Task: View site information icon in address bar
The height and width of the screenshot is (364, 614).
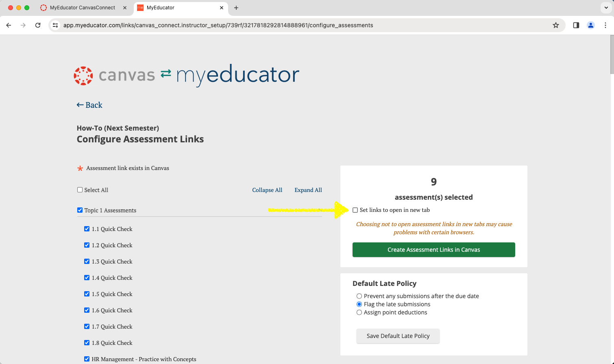Action: pos(56,25)
